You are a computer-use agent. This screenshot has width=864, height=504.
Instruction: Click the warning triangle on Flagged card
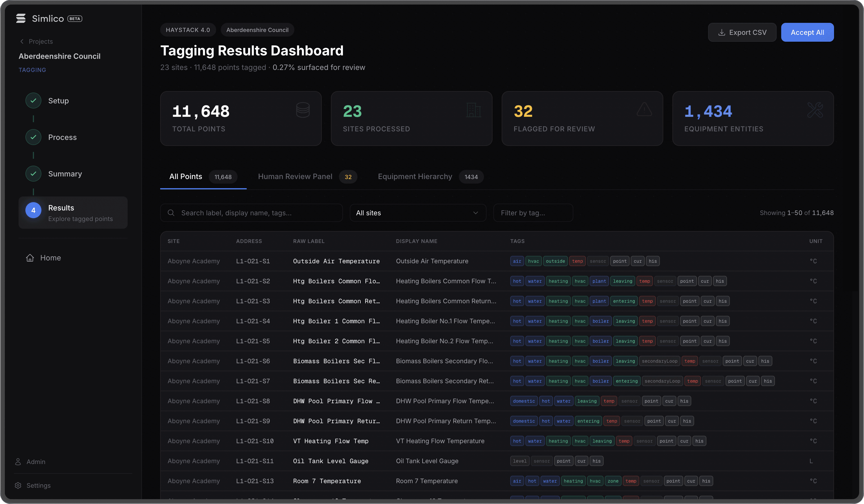[644, 110]
